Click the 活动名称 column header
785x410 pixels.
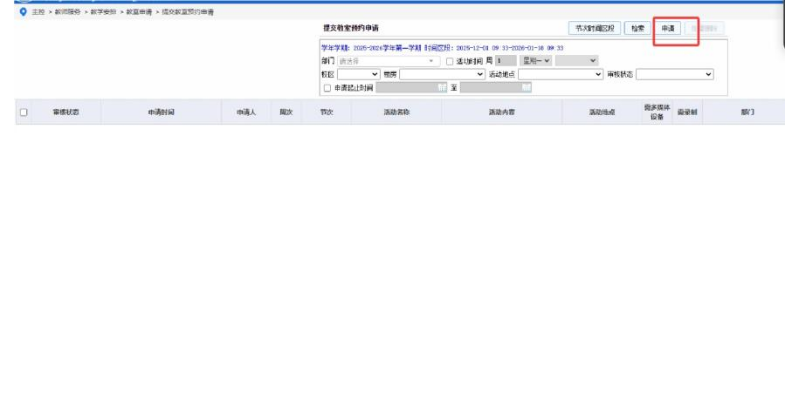[x=397, y=113]
